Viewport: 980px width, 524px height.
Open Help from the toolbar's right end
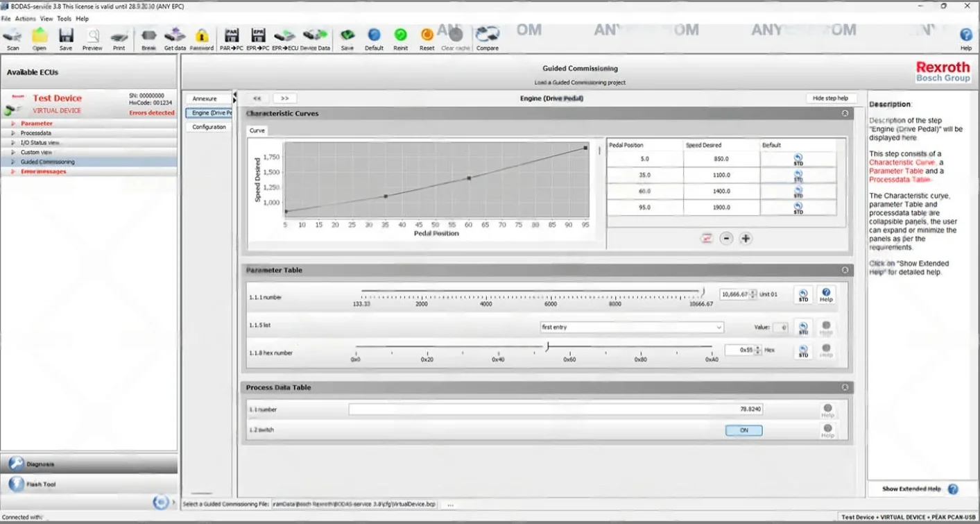click(x=965, y=39)
